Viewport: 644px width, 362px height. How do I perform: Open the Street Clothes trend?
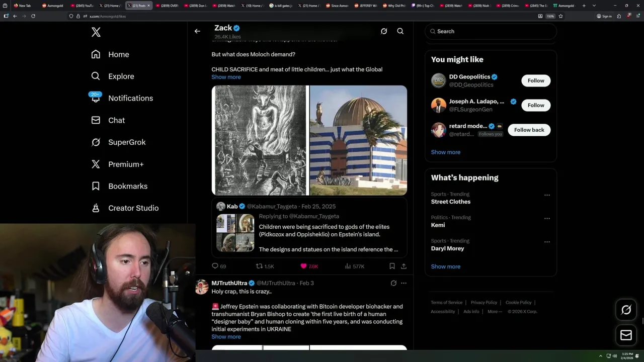[450, 202]
